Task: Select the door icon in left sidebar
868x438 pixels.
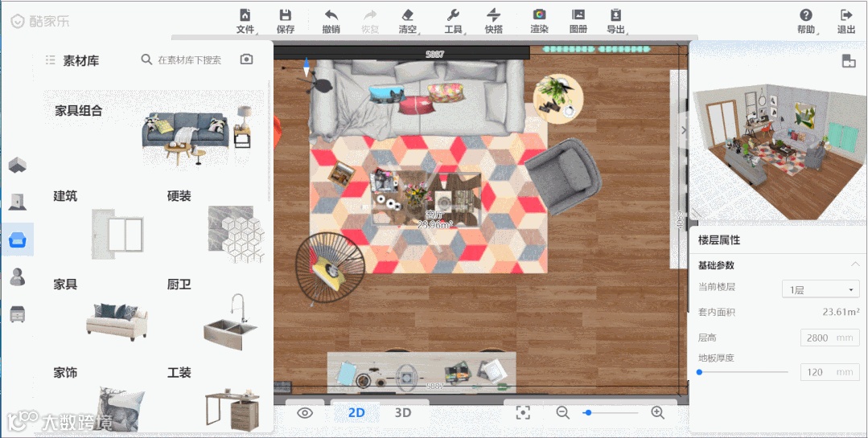Action: [x=18, y=202]
